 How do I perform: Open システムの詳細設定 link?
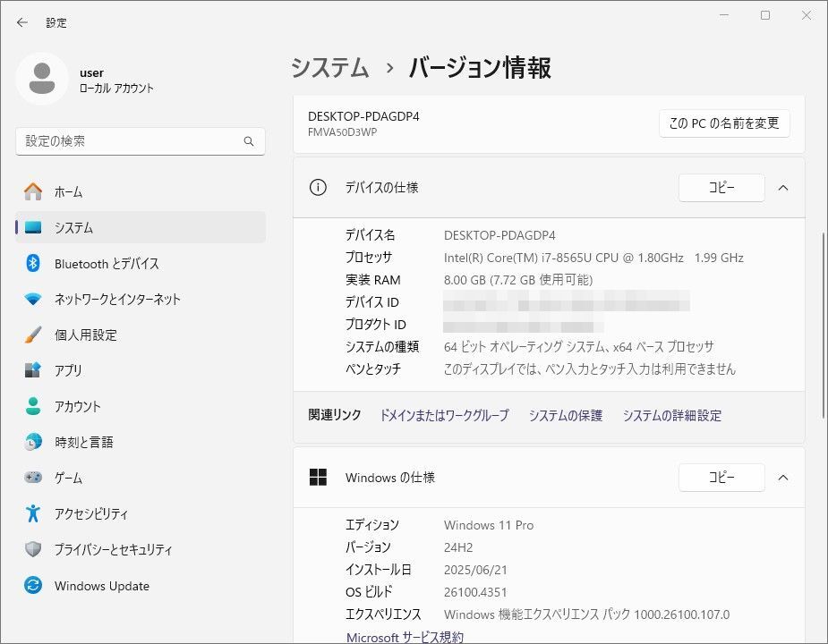coord(671,415)
